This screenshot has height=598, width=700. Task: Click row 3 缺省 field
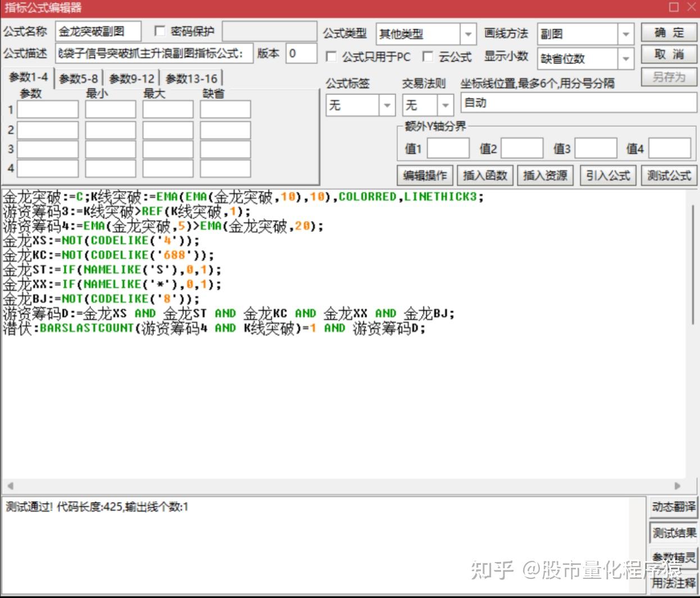coord(225,149)
